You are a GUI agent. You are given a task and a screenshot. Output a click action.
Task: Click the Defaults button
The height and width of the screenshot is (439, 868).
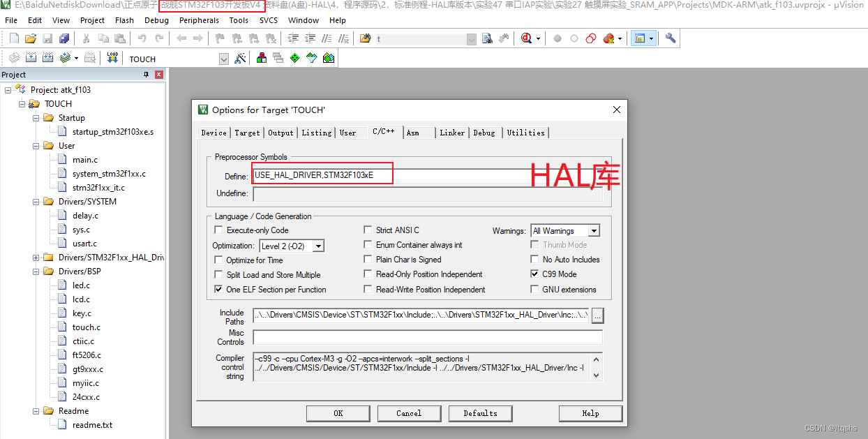pos(480,413)
